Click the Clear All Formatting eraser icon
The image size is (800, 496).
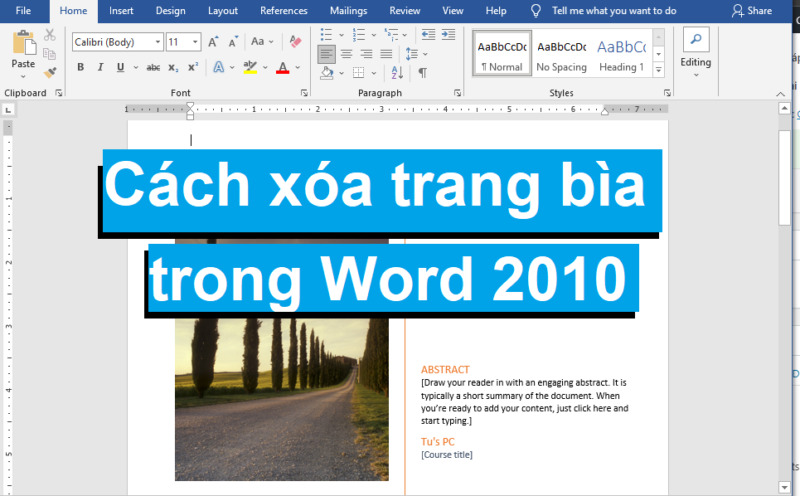pos(294,42)
